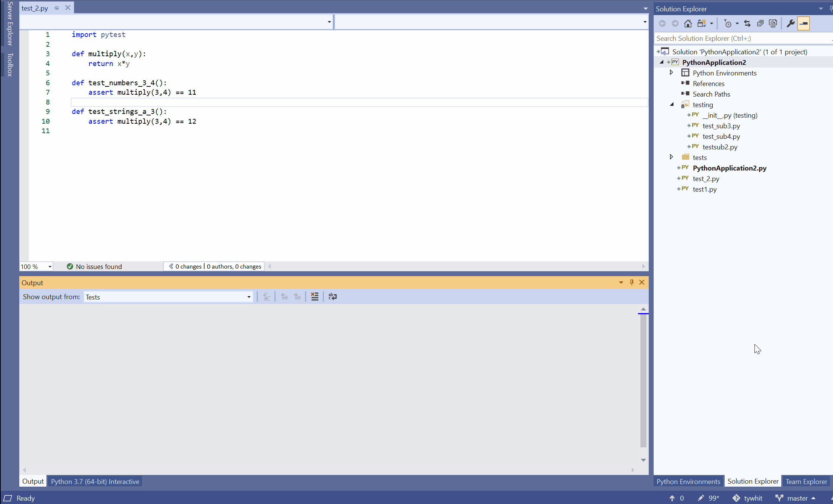Select the test1.py file
The image size is (833, 504).
pos(705,188)
